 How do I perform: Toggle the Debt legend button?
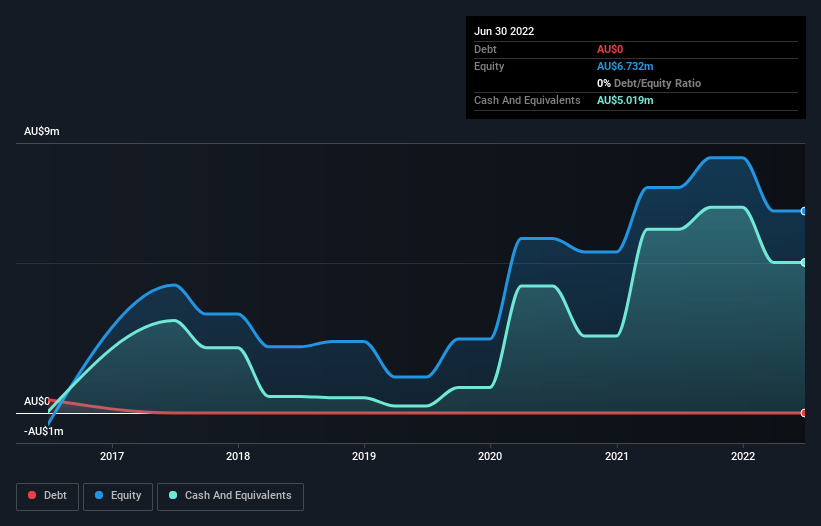pyautogui.click(x=47, y=496)
